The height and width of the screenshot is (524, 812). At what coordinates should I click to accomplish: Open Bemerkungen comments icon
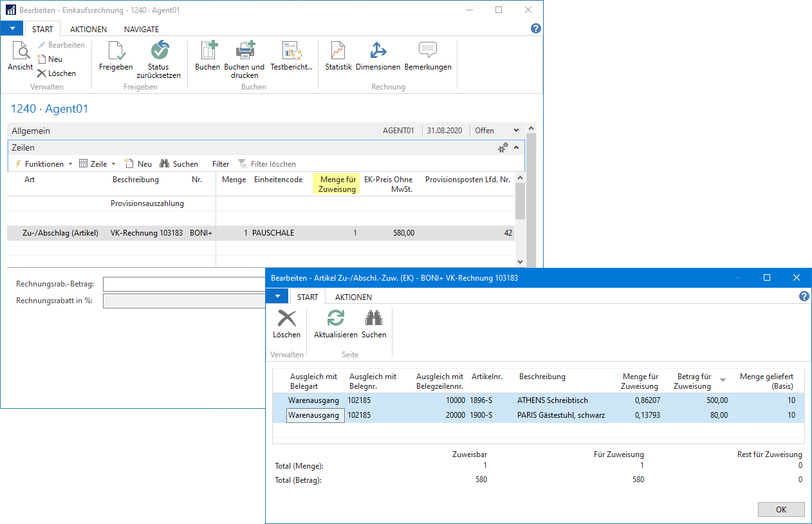point(428,51)
